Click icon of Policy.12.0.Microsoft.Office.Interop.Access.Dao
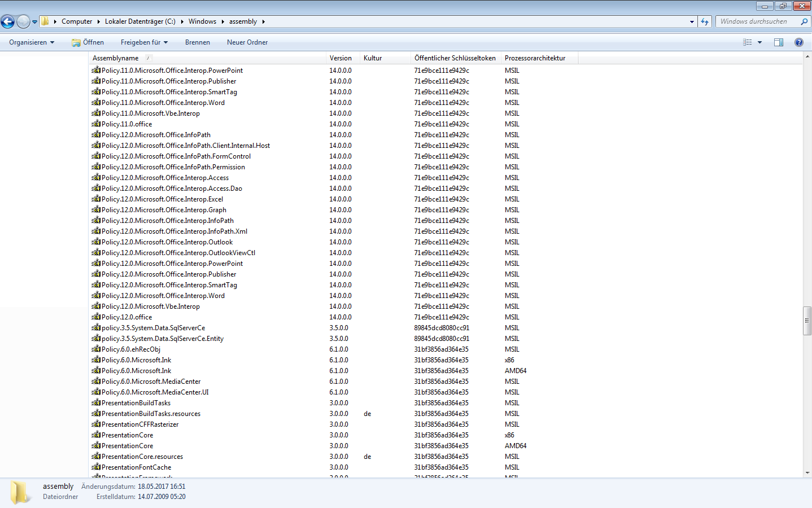Screen dimensions: 812x508 pos(96,188)
